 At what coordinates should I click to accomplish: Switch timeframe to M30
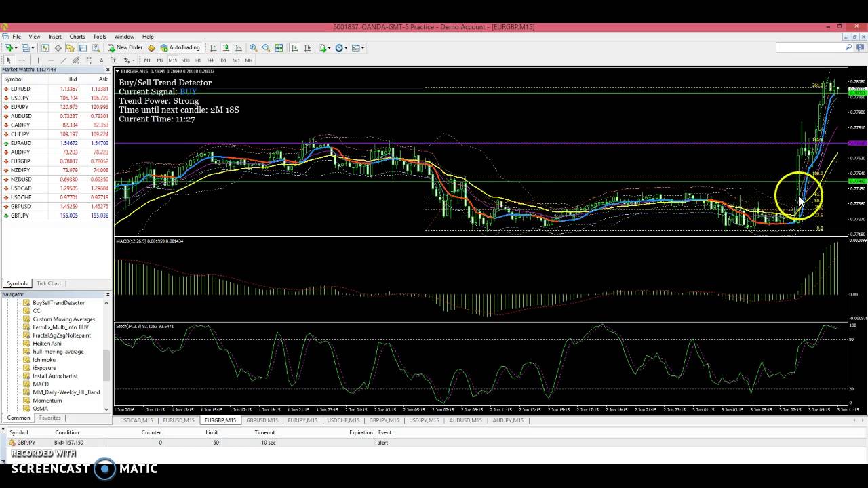coord(185,60)
